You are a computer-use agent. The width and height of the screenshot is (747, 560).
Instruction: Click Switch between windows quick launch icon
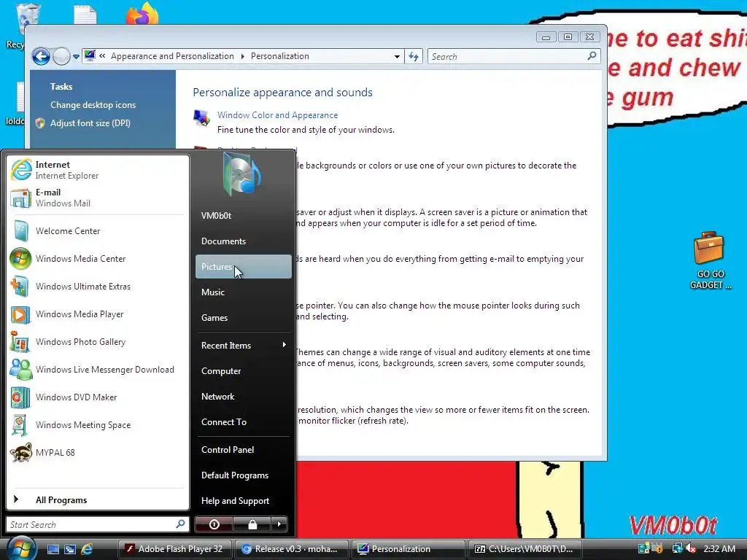[x=70, y=549]
